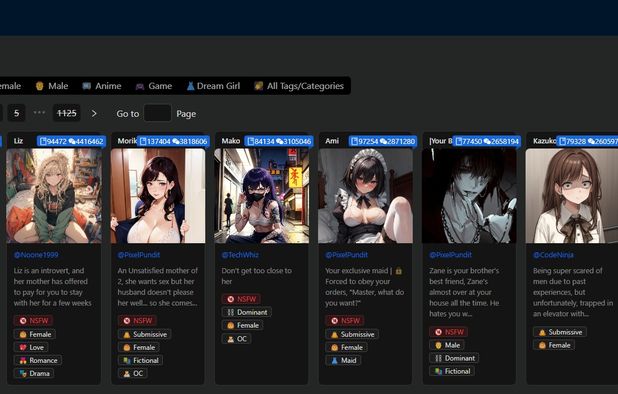
Task: Open Liz character thumbnail
Action: tap(54, 196)
